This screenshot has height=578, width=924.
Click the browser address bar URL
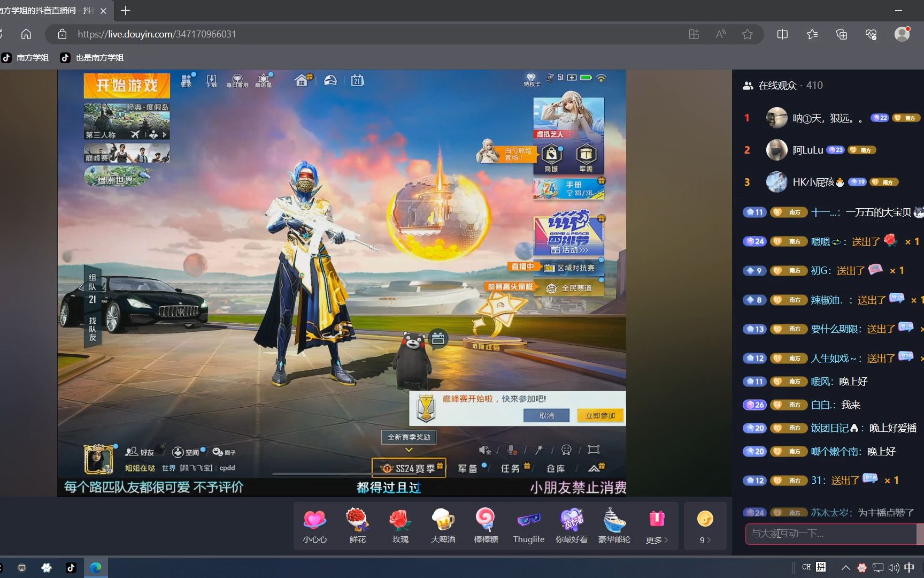157,34
